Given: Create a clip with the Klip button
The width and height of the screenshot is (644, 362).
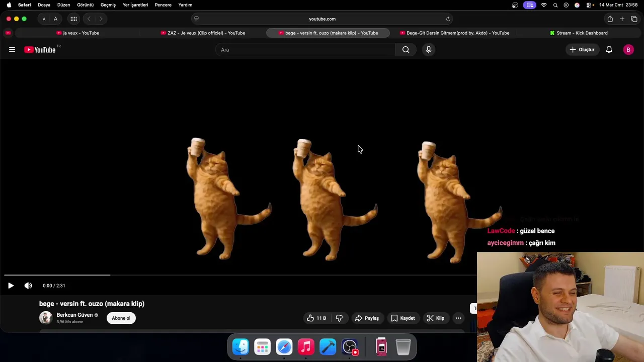Looking at the screenshot, I should (x=436, y=318).
